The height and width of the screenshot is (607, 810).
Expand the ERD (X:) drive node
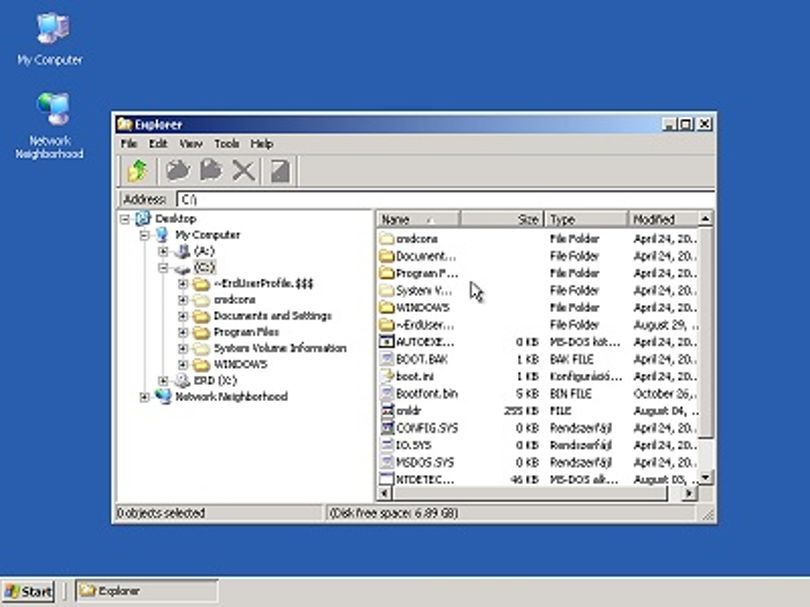pyautogui.click(x=163, y=381)
